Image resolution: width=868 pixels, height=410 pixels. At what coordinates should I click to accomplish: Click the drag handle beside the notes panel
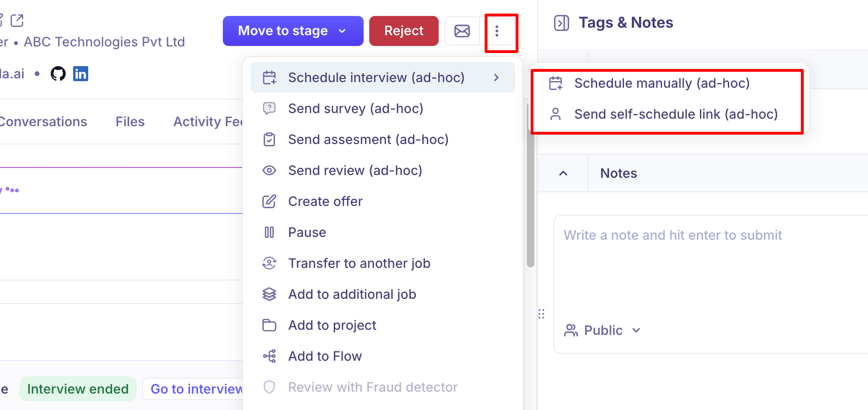click(541, 314)
